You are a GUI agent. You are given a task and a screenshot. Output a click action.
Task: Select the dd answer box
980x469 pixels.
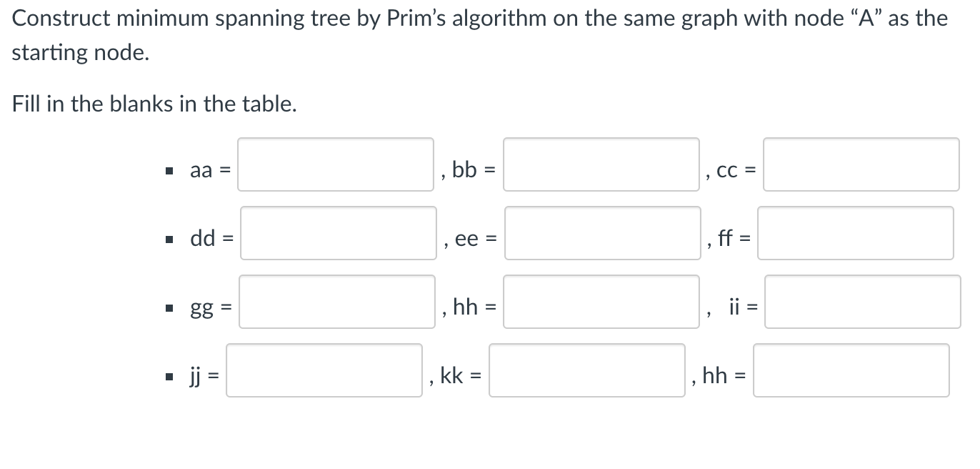coord(338,234)
